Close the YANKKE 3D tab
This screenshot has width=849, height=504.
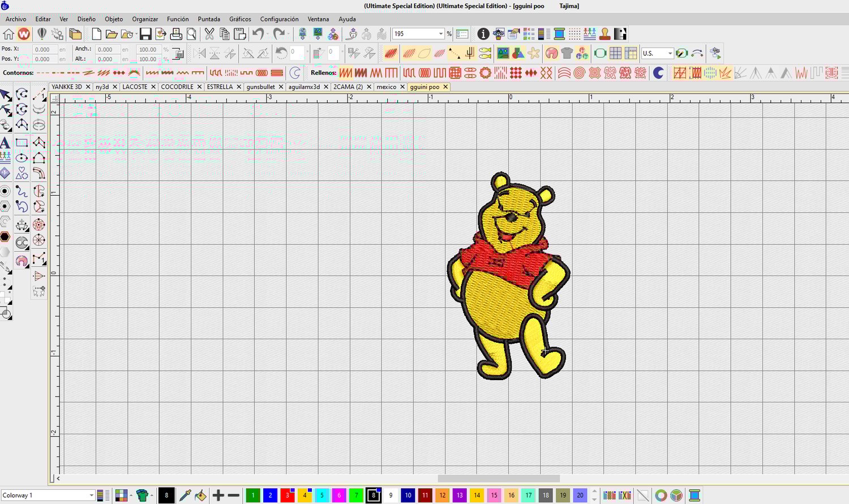coord(88,87)
